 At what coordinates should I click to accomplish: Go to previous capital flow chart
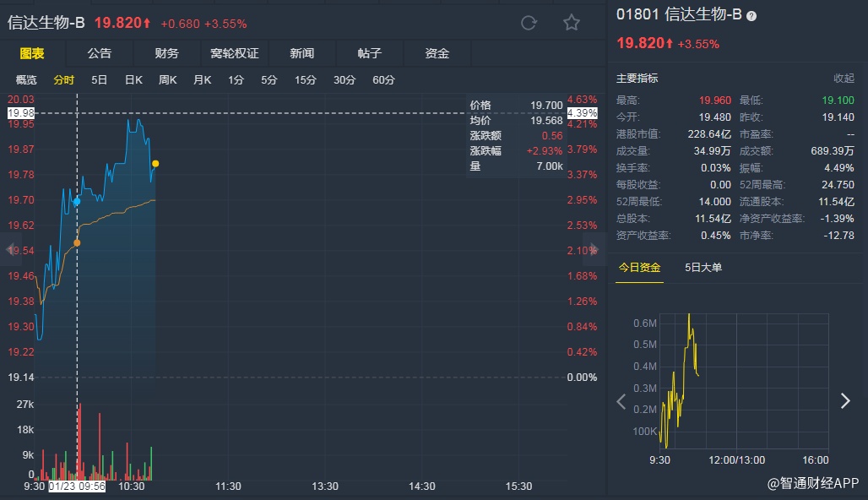coord(621,401)
